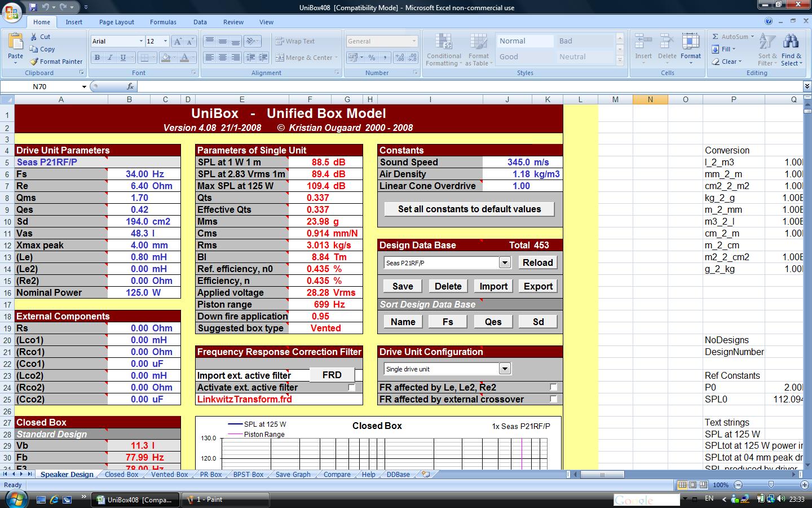This screenshot has width=812, height=508.
Task: Click the Comma Style icon
Action: point(385,58)
